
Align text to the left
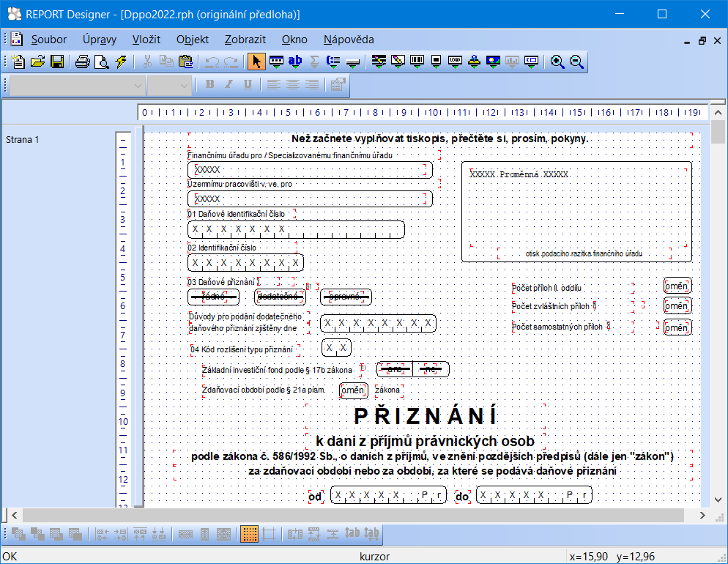(x=273, y=84)
